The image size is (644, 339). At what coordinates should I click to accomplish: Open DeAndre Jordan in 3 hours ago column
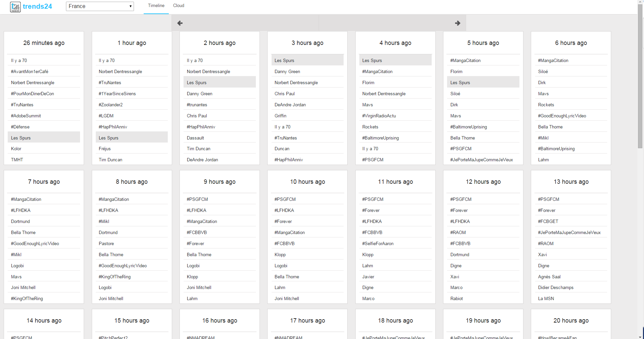click(290, 105)
